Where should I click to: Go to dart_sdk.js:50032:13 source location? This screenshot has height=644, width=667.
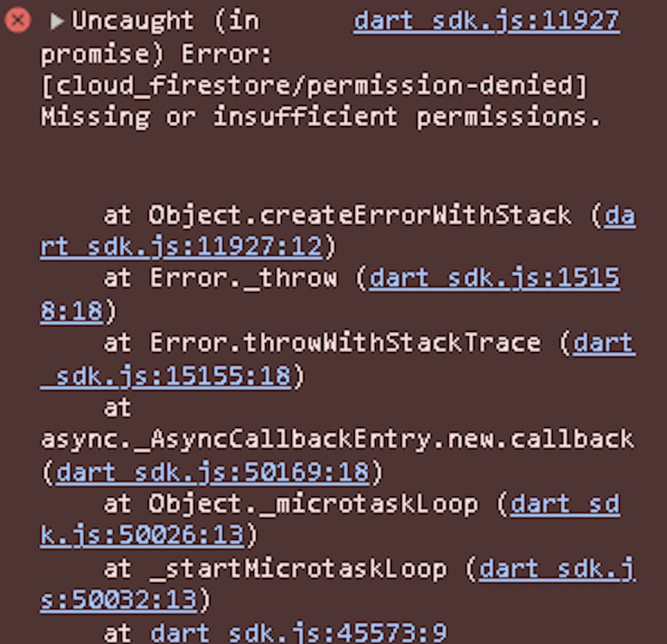pyautogui.click(x=119, y=600)
